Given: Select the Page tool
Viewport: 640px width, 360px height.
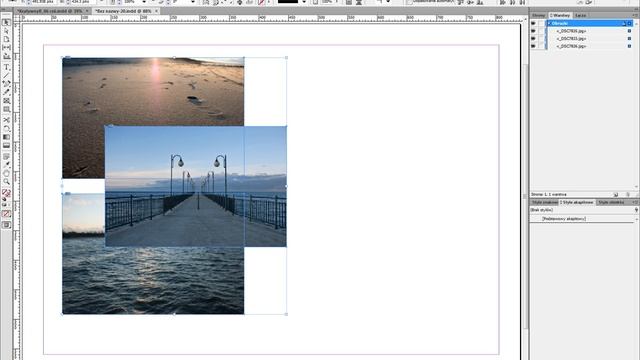Looking at the screenshot, I should 7,39.
